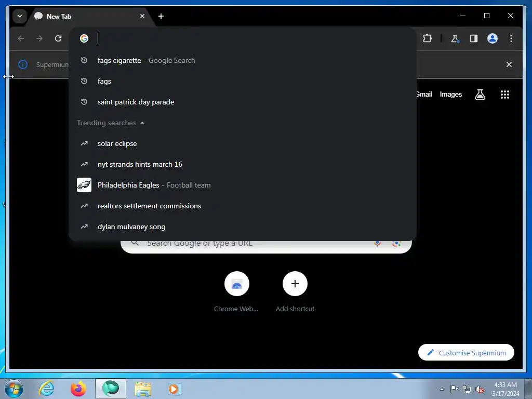Open Chrome Labs flask in toolbar
The image size is (532, 399).
point(455,38)
